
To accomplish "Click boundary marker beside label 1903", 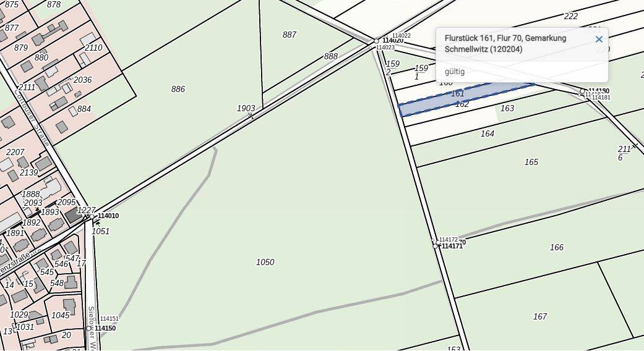I will click(x=251, y=115).
